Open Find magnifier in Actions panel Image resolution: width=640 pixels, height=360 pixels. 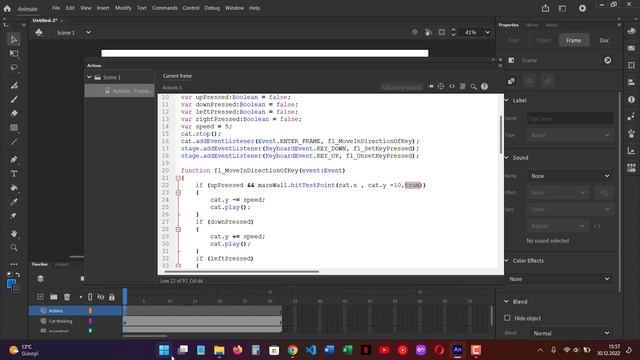(473, 87)
